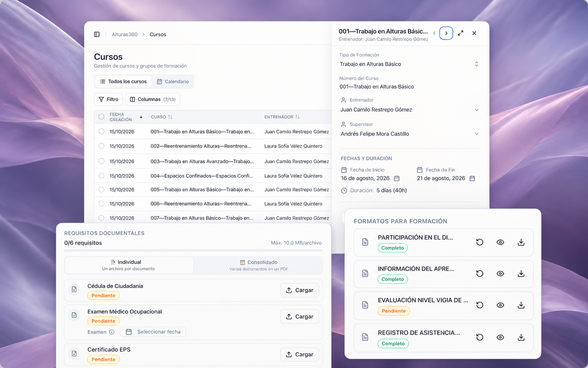Open calendar picker for Fecha de Fin
Viewport: 588px width, 368px height.
[x=472, y=178]
